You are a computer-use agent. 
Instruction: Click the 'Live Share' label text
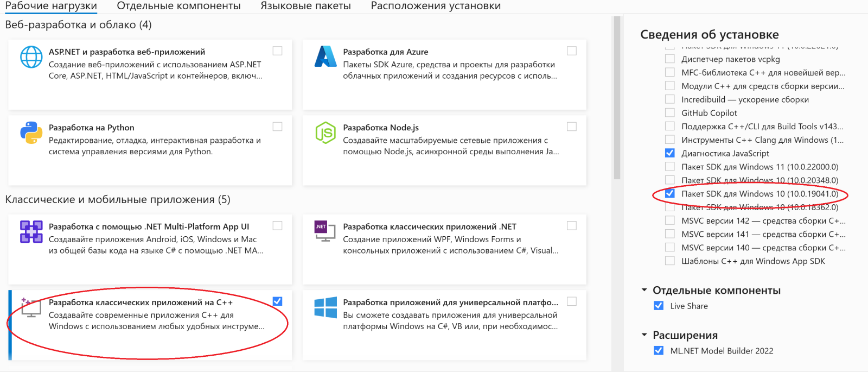(x=689, y=306)
